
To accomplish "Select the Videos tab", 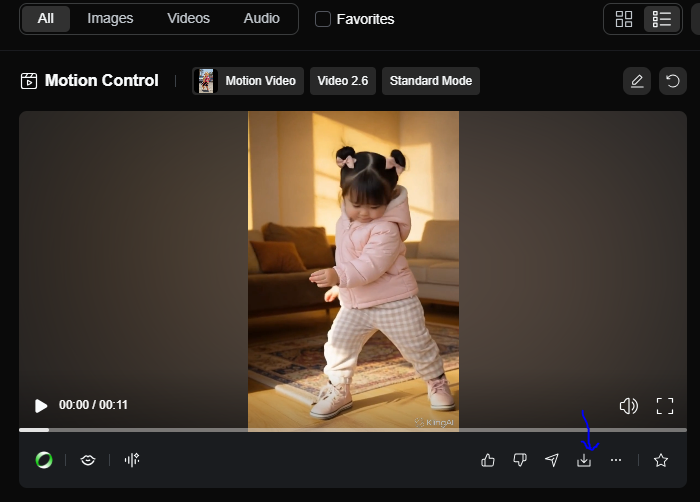I will (188, 19).
